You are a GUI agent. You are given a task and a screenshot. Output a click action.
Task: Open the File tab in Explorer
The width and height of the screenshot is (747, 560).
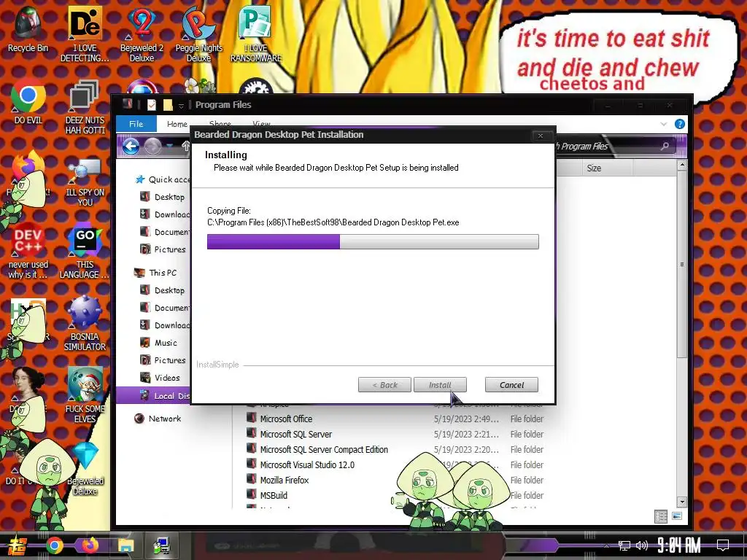coord(136,124)
